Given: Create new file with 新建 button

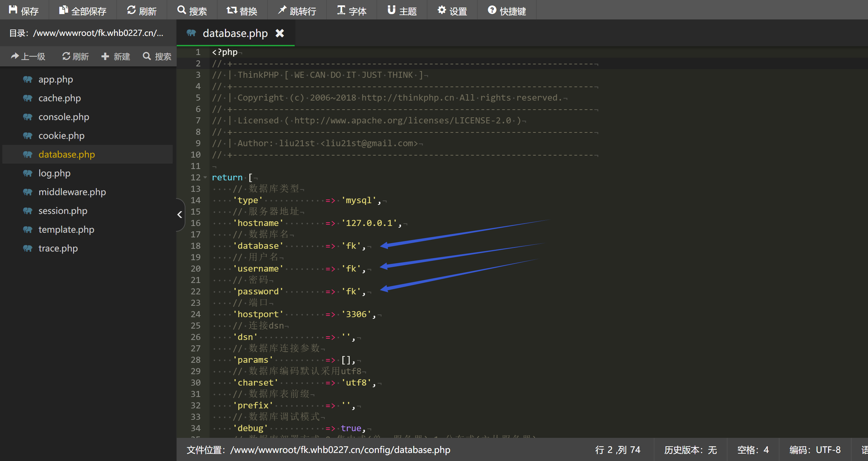Looking at the screenshot, I should [x=116, y=56].
